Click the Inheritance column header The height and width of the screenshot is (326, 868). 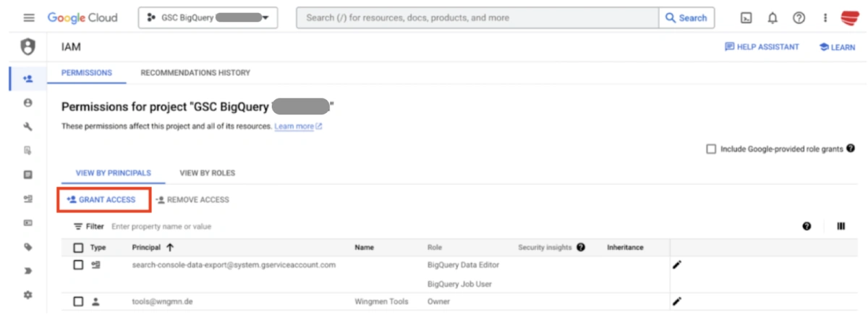[625, 247]
